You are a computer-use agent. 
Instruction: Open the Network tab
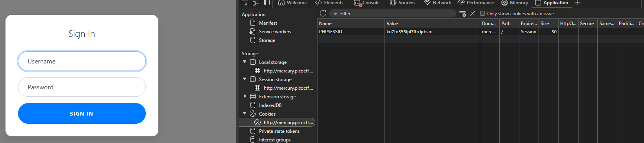[x=437, y=3]
